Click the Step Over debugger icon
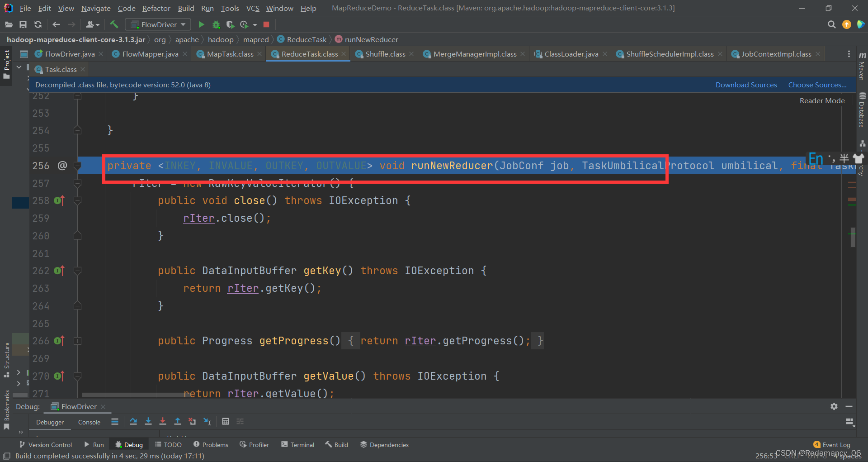 click(133, 421)
